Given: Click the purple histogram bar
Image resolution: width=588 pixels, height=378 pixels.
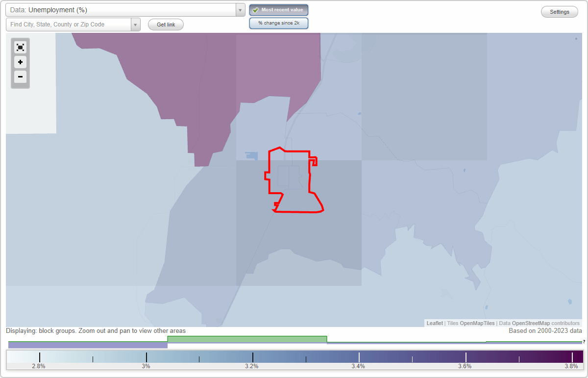Looking at the screenshot, I should [x=88, y=346].
